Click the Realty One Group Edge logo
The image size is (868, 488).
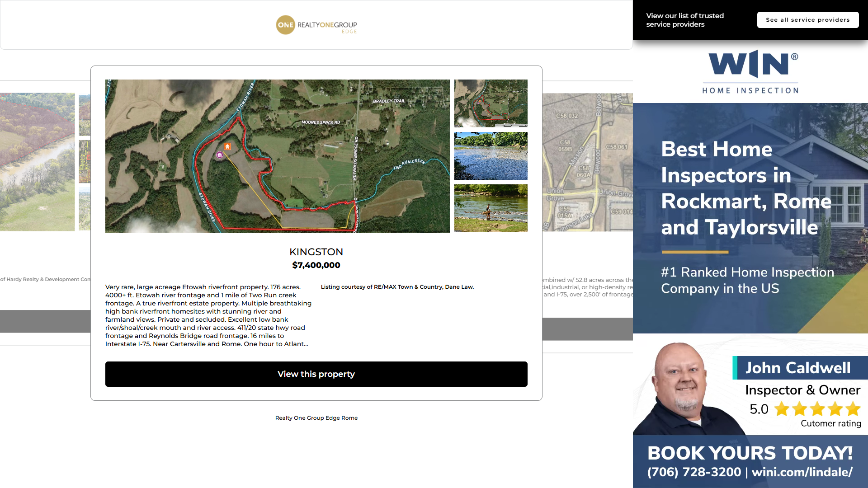point(316,25)
